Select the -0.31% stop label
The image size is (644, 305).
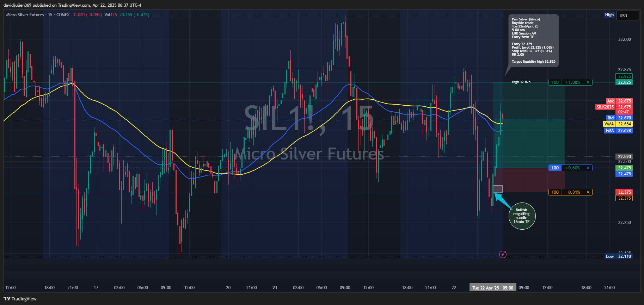[572, 192]
